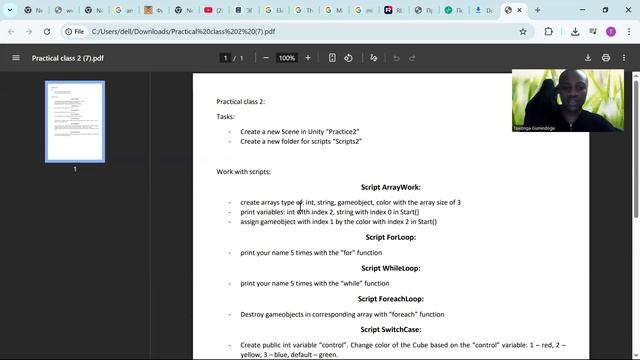The width and height of the screenshot is (640, 360).
Task: Click the PDF undo arrow
Action: tap(396, 58)
